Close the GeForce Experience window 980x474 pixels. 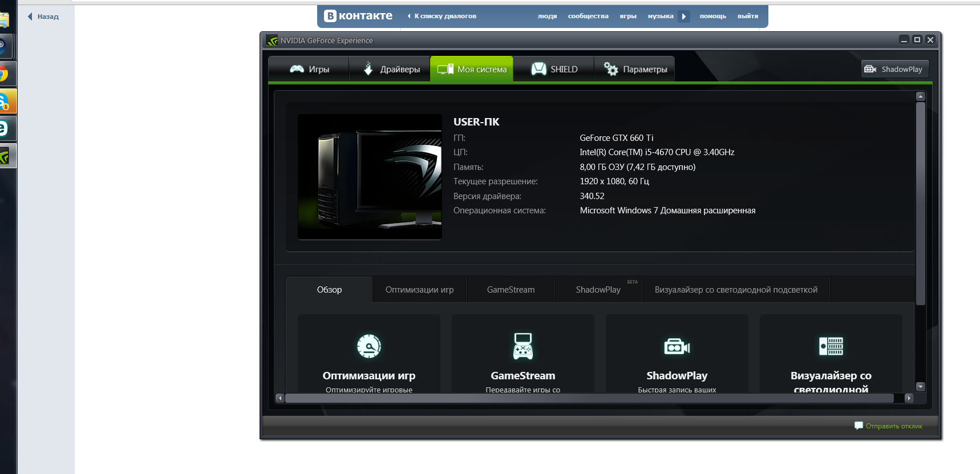pyautogui.click(x=930, y=40)
